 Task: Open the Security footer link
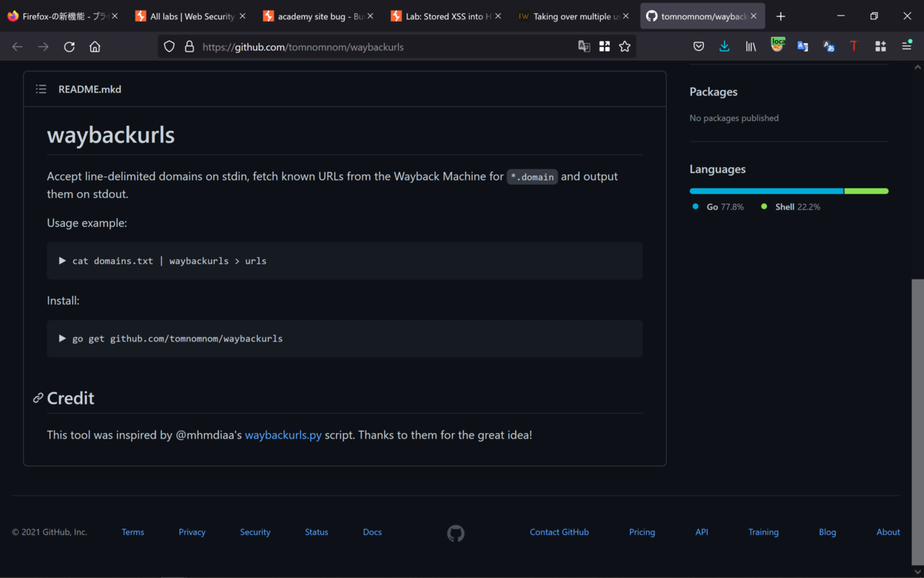255,532
